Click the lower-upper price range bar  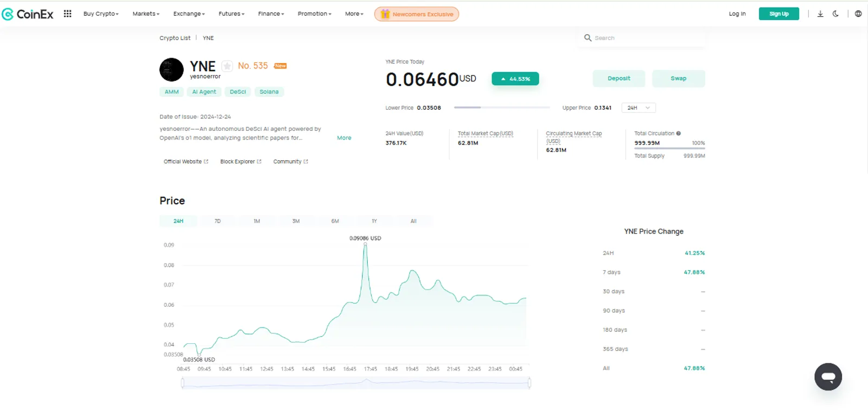coord(502,108)
